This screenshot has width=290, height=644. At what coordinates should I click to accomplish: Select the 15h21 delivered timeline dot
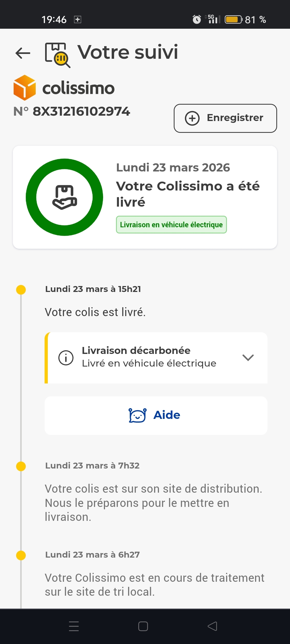(x=21, y=290)
